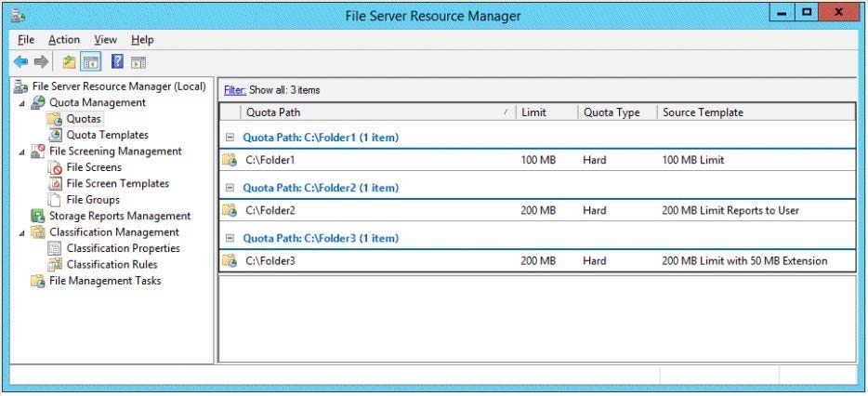This screenshot has height=396, width=868.
Task: Click the Storage Reports Management icon
Action: click(38, 216)
